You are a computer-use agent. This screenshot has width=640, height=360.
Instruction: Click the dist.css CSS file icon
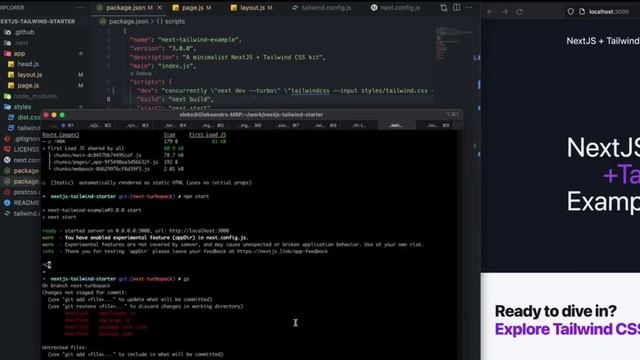tap(11, 118)
